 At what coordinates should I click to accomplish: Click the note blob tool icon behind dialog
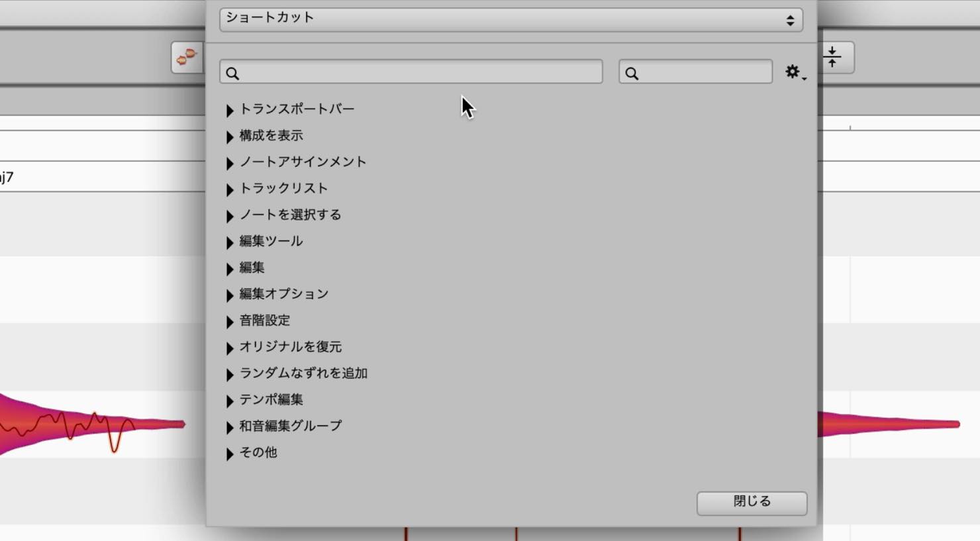point(187,58)
